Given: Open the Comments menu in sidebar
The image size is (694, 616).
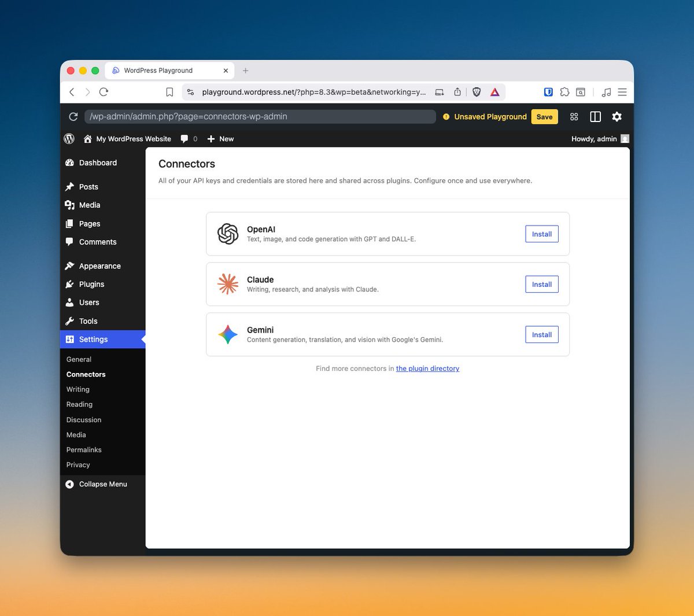Looking at the screenshot, I should coord(103,242).
